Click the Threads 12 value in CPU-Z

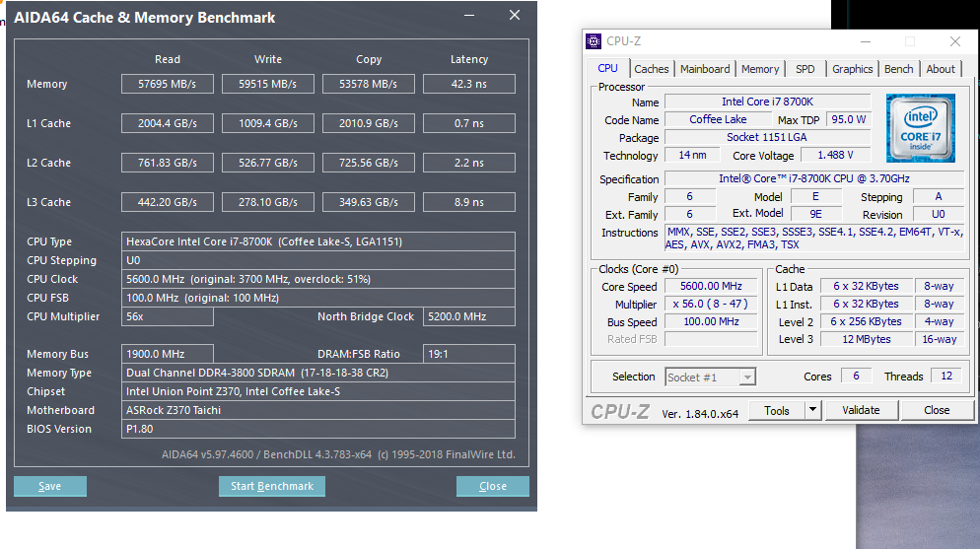[946, 376]
